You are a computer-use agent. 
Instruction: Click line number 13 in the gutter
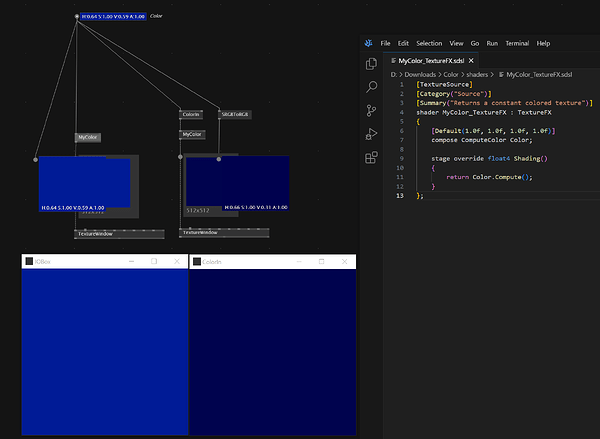tap(400, 196)
